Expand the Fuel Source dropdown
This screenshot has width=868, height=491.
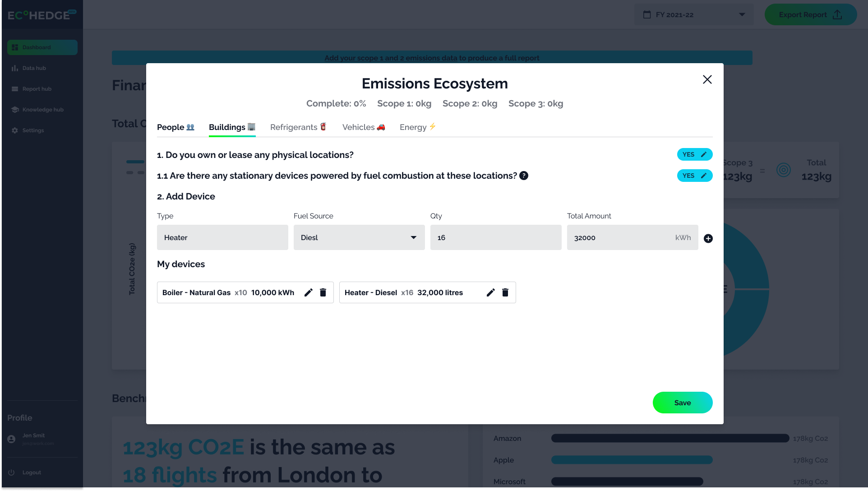(359, 237)
